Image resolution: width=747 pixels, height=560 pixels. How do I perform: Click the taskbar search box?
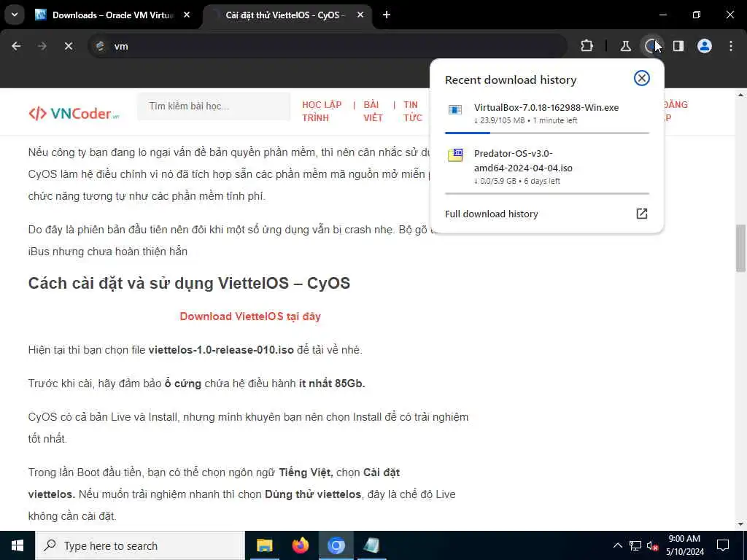pos(140,545)
